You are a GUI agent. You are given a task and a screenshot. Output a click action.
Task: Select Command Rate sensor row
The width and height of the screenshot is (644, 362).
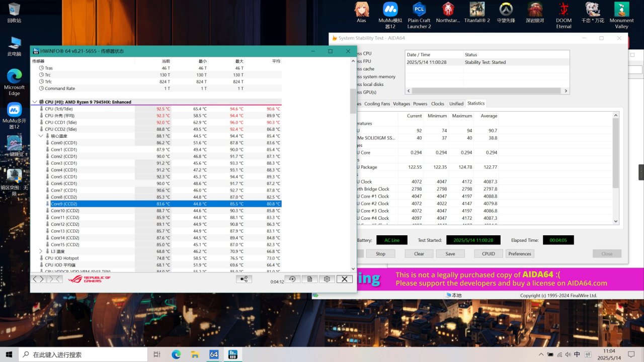click(x=156, y=88)
